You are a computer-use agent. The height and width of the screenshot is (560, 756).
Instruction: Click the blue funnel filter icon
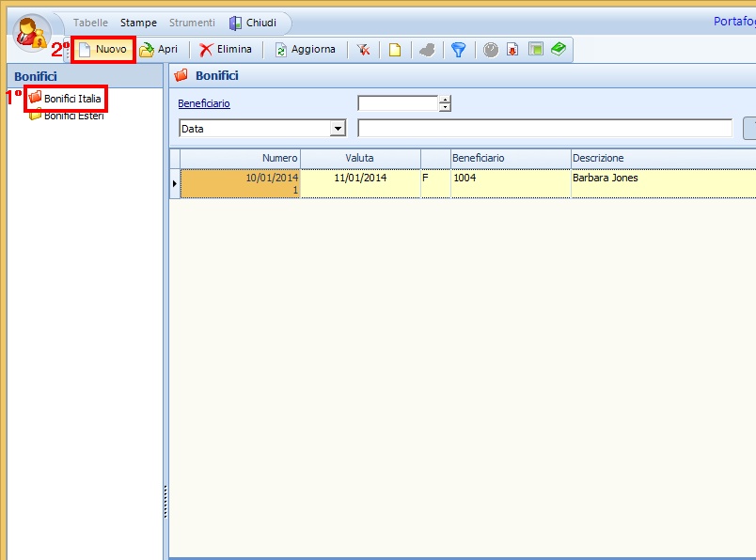[x=458, y=50]
